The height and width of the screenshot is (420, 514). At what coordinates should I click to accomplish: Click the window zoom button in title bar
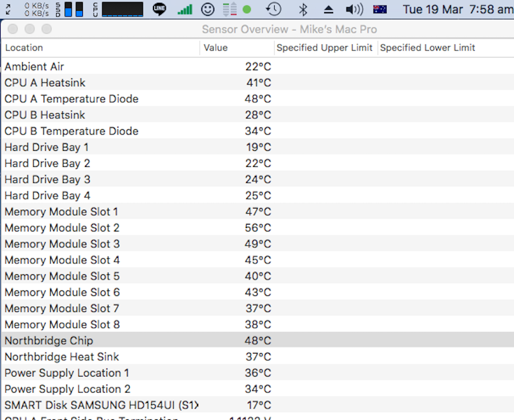[47, 29]
